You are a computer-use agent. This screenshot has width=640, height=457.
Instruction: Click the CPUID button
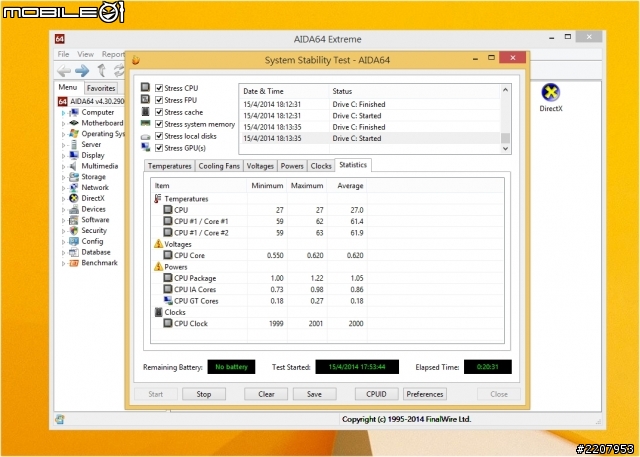(376, 394)
